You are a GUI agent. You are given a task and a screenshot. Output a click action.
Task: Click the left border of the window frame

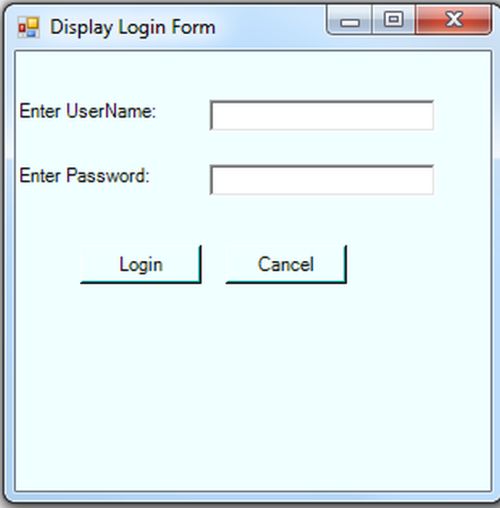coord(9,267)
